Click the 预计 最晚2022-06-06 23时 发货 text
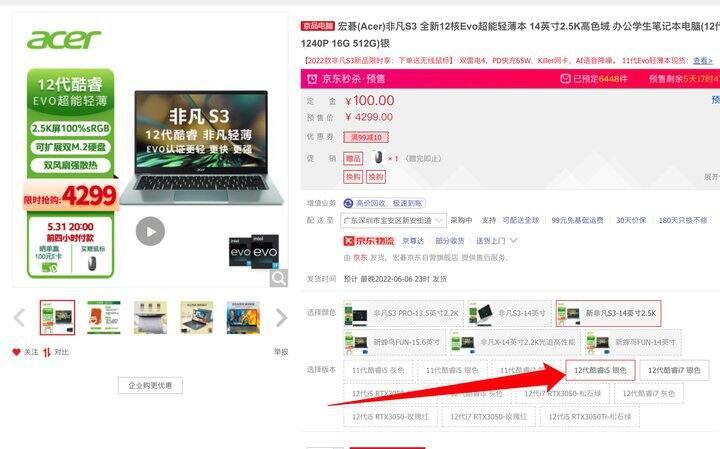 coord(395,279)
